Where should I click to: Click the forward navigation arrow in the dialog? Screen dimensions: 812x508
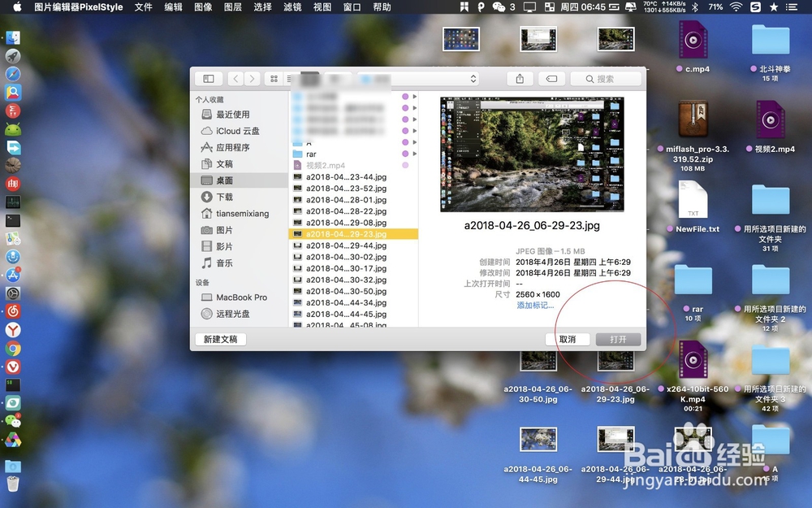click(254, 79)
